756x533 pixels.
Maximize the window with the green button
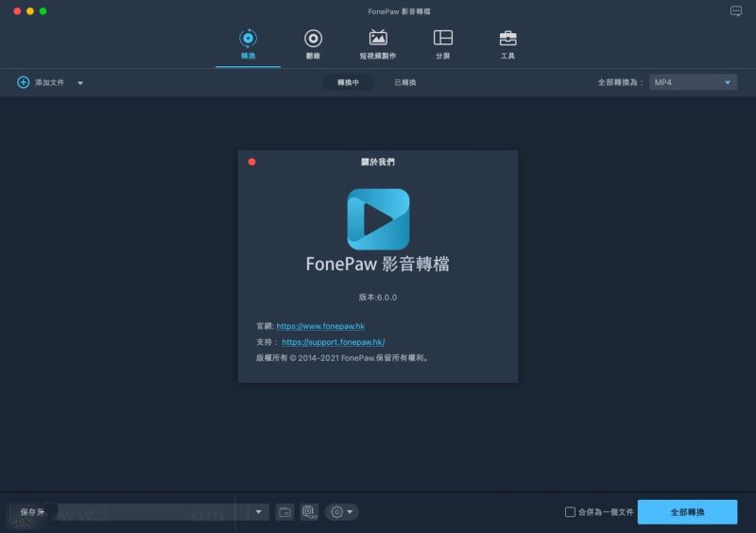click(43, 11)
